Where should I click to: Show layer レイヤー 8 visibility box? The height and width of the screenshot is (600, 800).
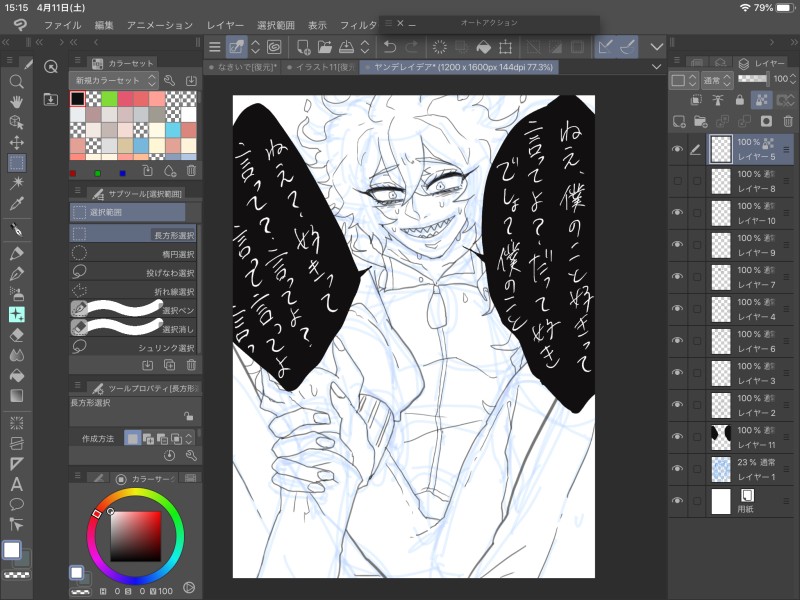(678, 181)
